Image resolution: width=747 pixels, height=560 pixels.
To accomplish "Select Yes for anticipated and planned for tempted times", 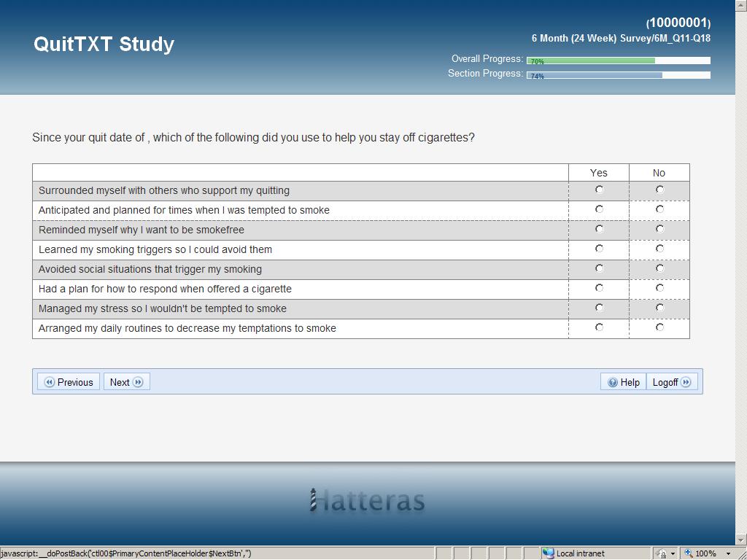I will (599, 209).
